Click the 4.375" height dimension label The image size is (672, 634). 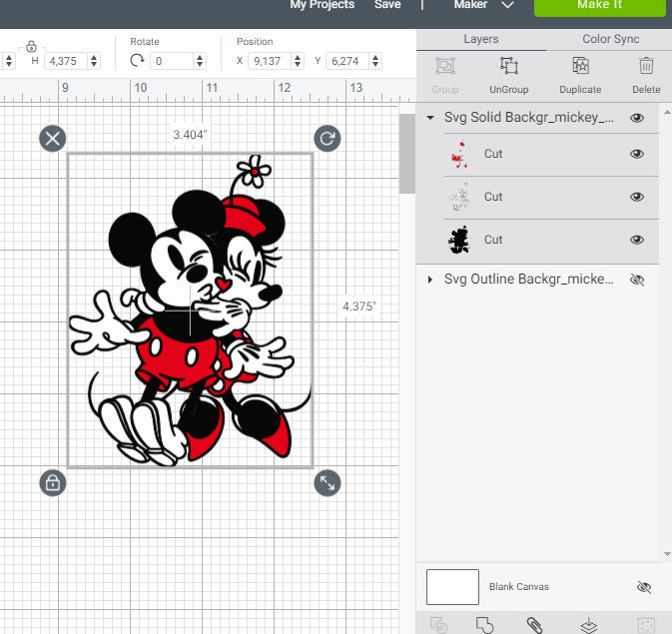coord(358,307)
